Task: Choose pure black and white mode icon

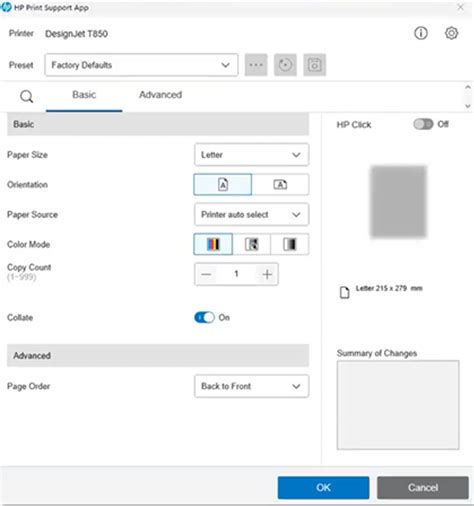Action: pos(290,244)
